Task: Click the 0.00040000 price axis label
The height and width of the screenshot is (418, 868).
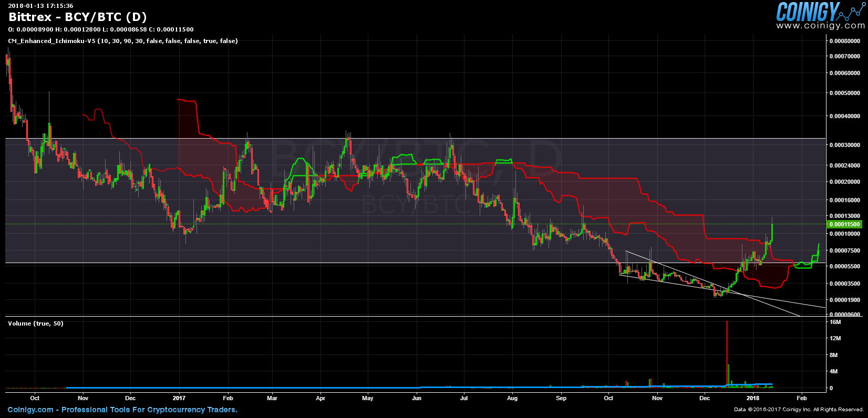Action: (x=845, y=116)
